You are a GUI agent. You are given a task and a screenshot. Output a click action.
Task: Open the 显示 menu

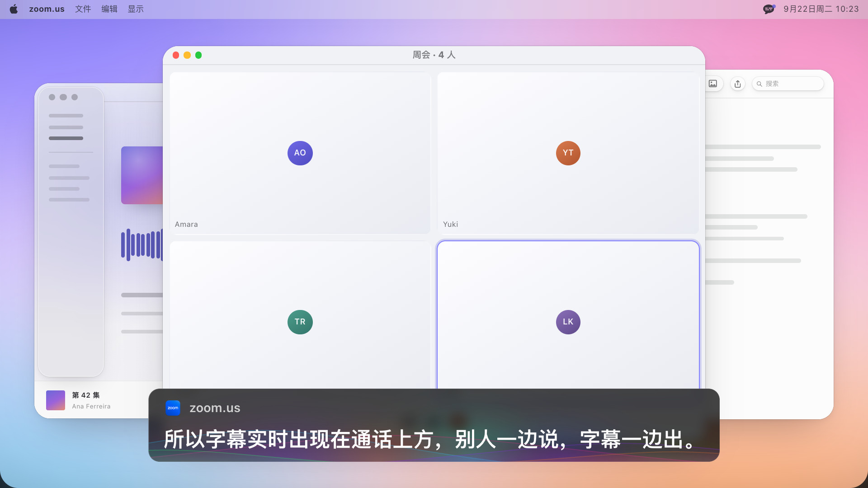pos(135,9)
